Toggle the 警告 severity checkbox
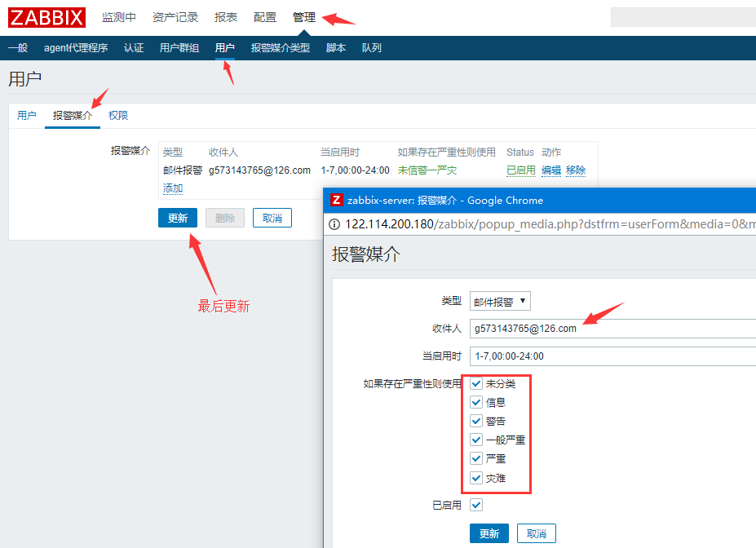756x548 pixels. coord(476,422)
